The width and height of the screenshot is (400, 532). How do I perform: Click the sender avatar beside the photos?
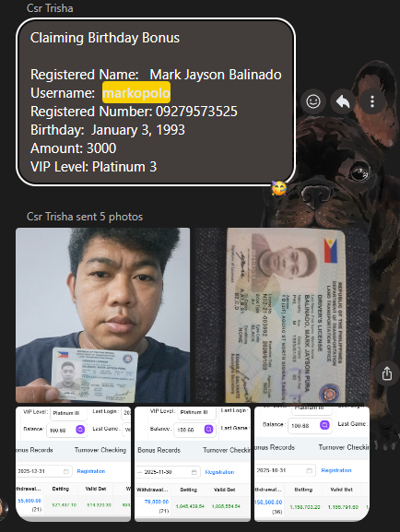(4, 509)
